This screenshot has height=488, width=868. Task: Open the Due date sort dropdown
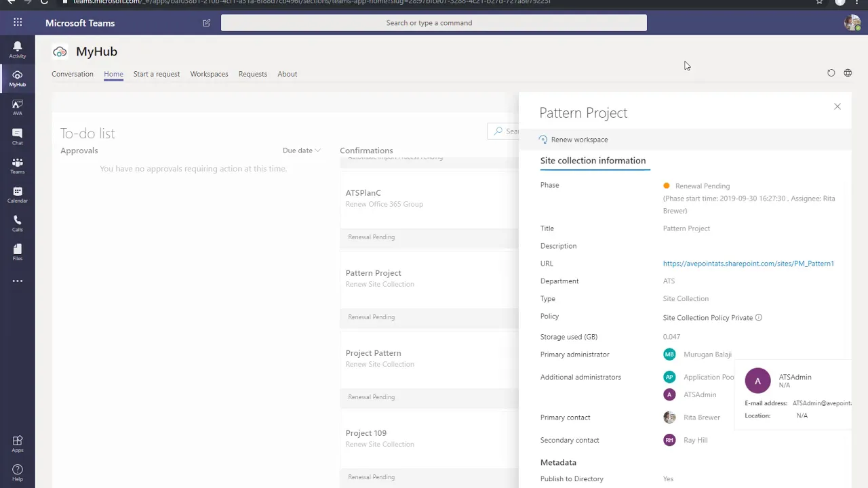pyautogui.click(x=302, y=150)
